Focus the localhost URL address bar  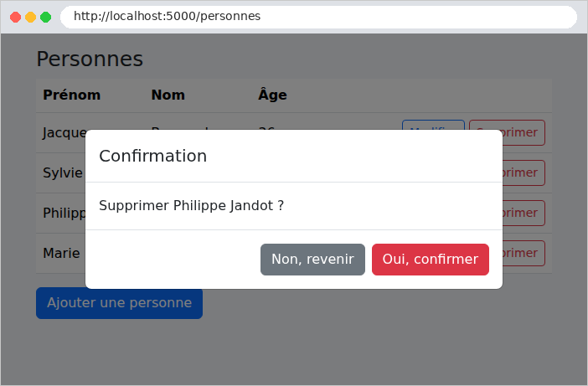(x=318, y=17)
